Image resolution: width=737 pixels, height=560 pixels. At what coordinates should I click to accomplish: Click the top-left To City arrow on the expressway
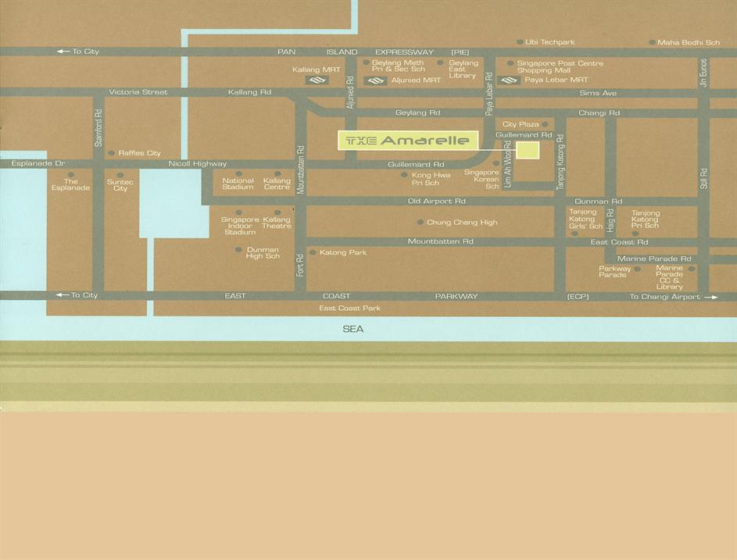(x=63, y=52)
